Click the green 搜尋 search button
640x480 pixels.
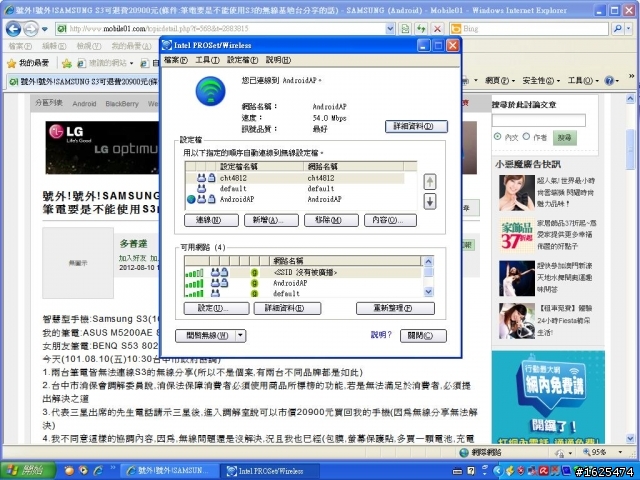click(x=564, y=138)
